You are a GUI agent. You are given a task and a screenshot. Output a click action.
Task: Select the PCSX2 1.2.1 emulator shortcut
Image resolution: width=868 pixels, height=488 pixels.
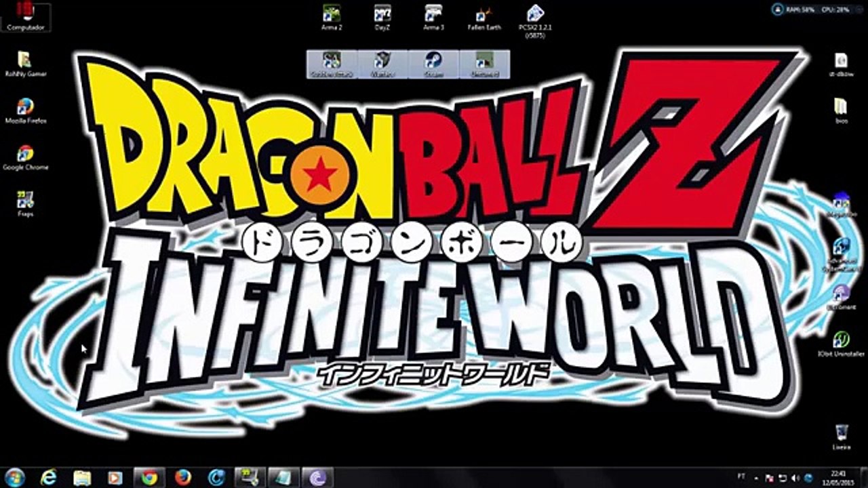535,21
